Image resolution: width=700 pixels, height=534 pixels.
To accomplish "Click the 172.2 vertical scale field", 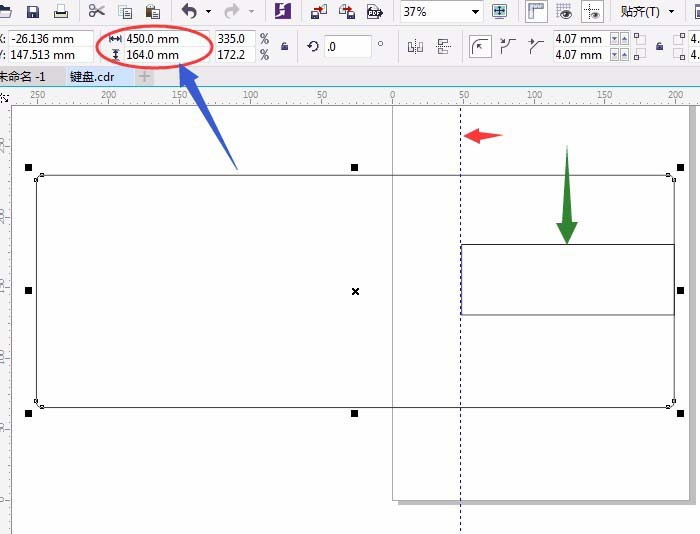I will pyautogui.click(x=235, y=55).
